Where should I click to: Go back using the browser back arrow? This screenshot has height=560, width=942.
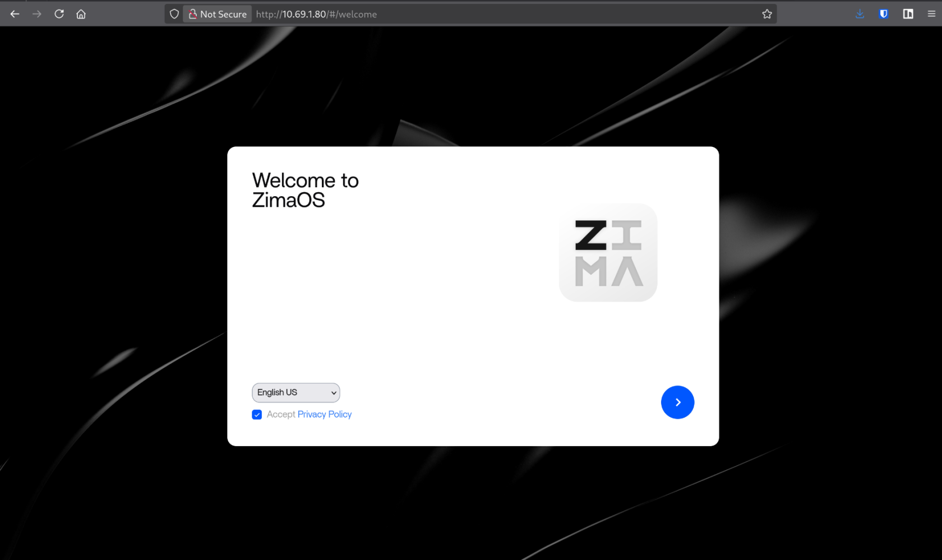pyautogui.click(x=15, y=14)
